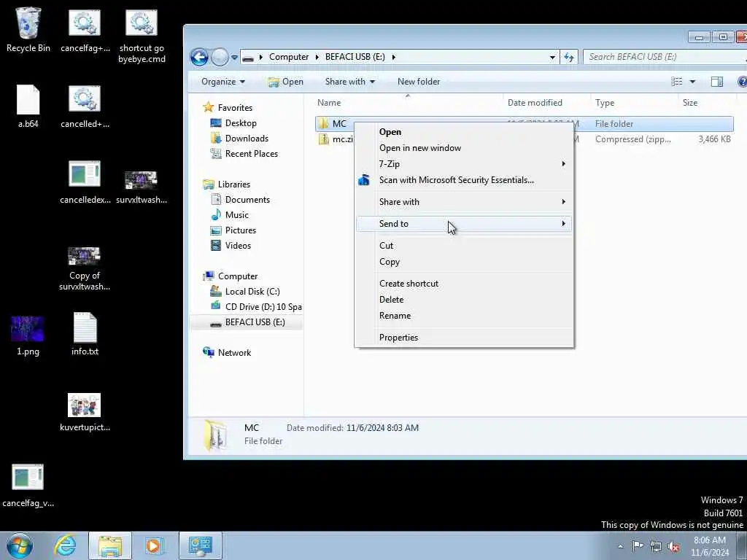
Task: Select Documents library
Action: [247, 200]
